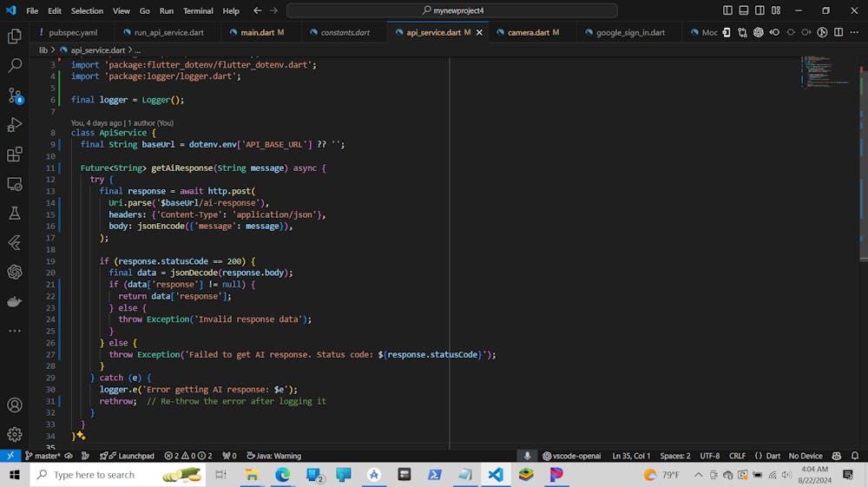
Task: Open editor More Actions ellipsis menu
Action: (x=853, y=32)
